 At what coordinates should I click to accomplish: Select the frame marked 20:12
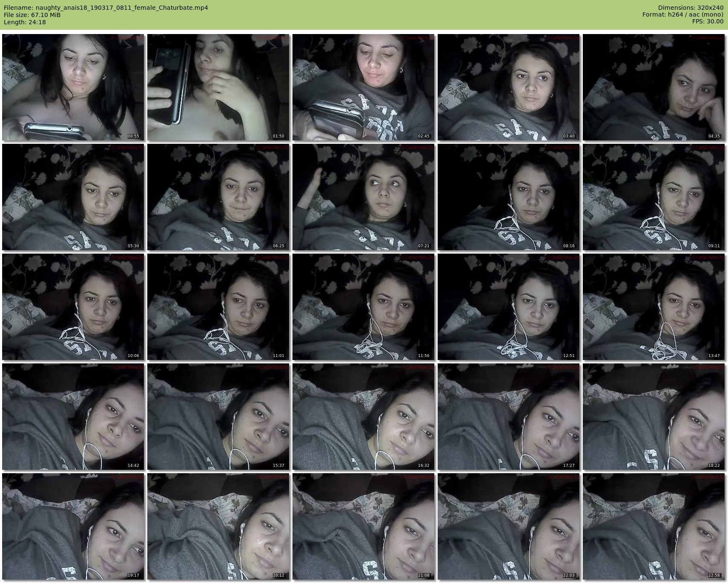click(x=218, y=526)
